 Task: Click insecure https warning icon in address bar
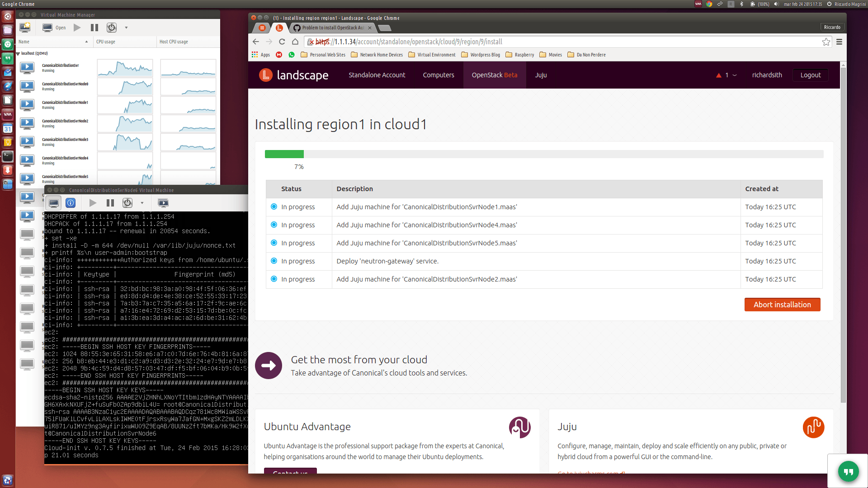[311, 42]
